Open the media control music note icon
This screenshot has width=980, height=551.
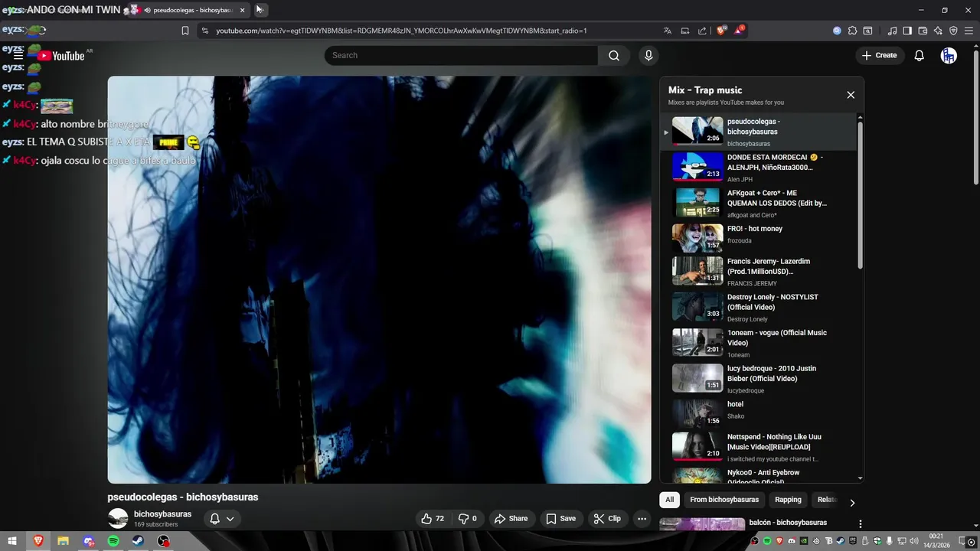tap(892, 31)
